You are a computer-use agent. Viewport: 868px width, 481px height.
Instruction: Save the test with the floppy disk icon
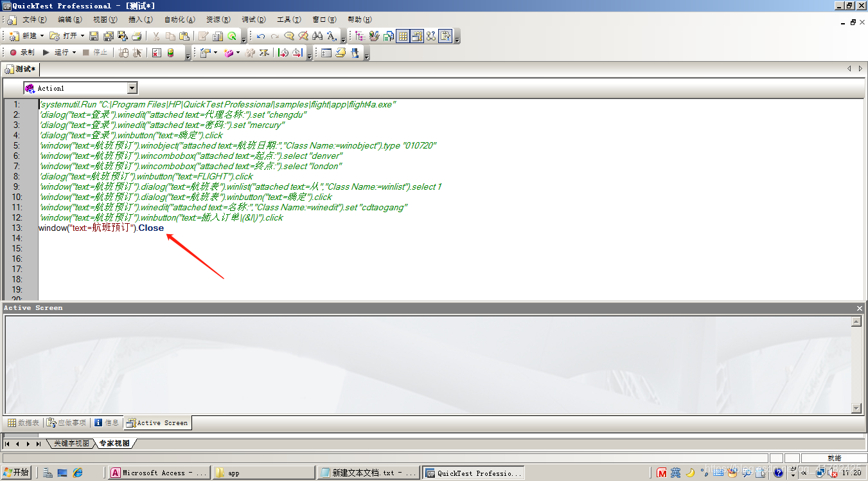(94, 36)
